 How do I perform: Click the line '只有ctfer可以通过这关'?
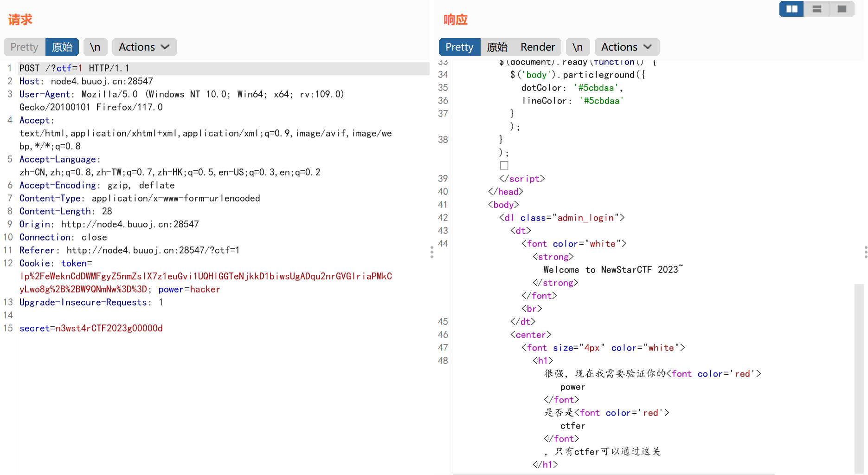coord(602,452)
